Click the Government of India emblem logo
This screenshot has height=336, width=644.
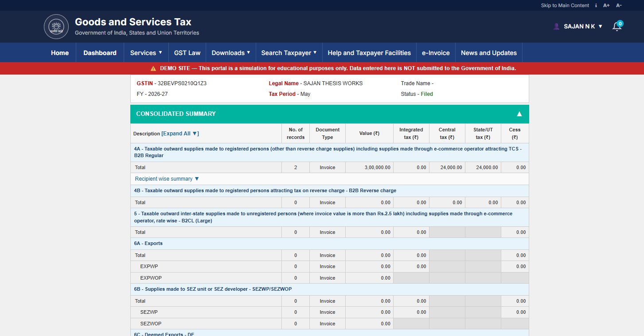pos(56,27)
